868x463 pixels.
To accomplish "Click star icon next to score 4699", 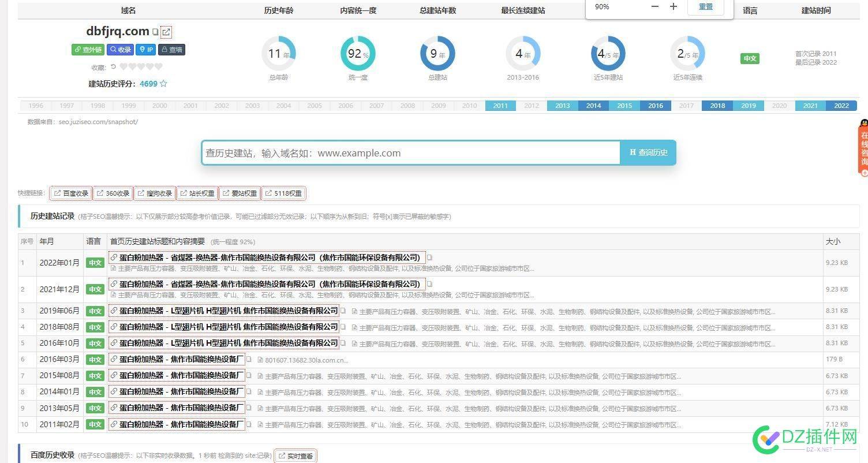I will 163,84.
